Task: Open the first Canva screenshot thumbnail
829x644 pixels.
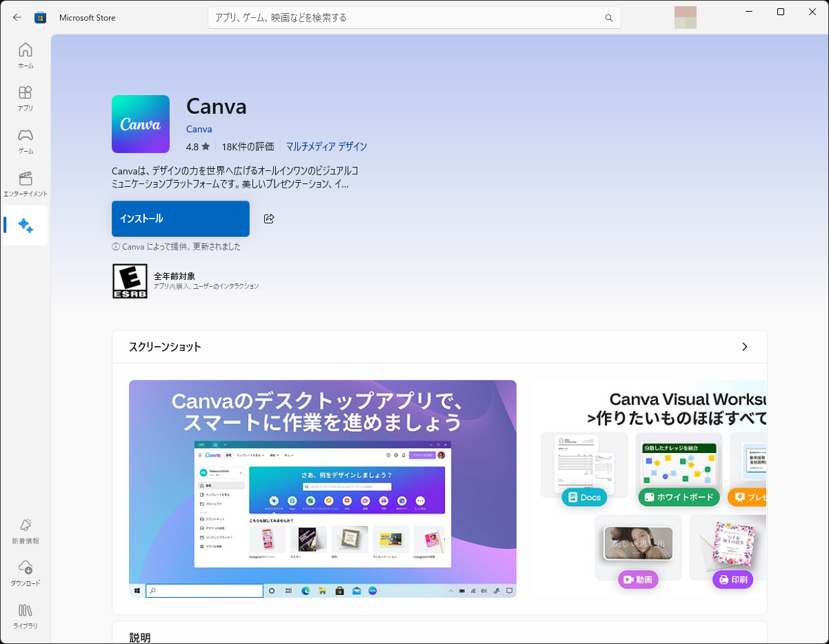Action: [x=322, y=489]
